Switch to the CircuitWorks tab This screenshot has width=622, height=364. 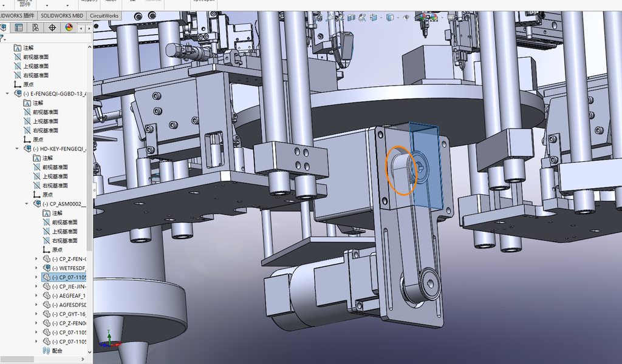[104, 15]
